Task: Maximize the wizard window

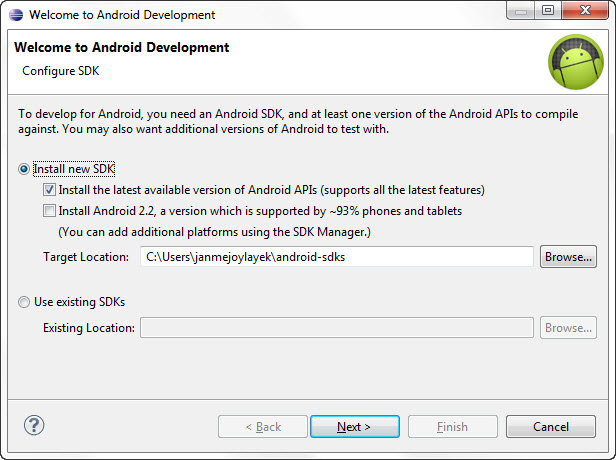Action: [x=548, y=11]
